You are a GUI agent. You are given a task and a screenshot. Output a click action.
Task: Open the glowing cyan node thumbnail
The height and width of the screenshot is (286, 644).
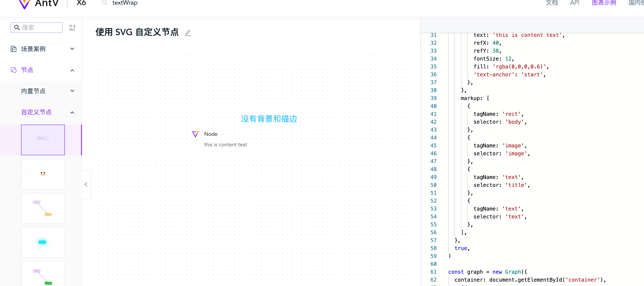click(43, 242)
